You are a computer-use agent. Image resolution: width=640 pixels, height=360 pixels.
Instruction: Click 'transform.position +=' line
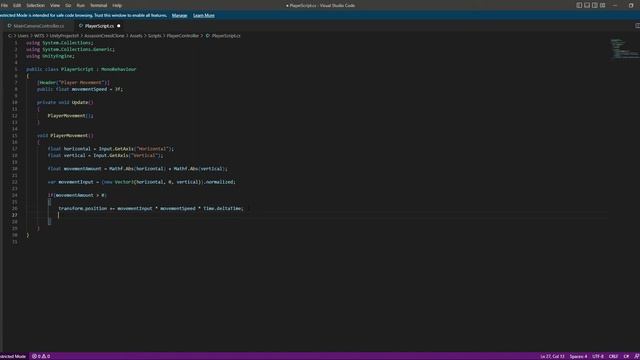151,209
